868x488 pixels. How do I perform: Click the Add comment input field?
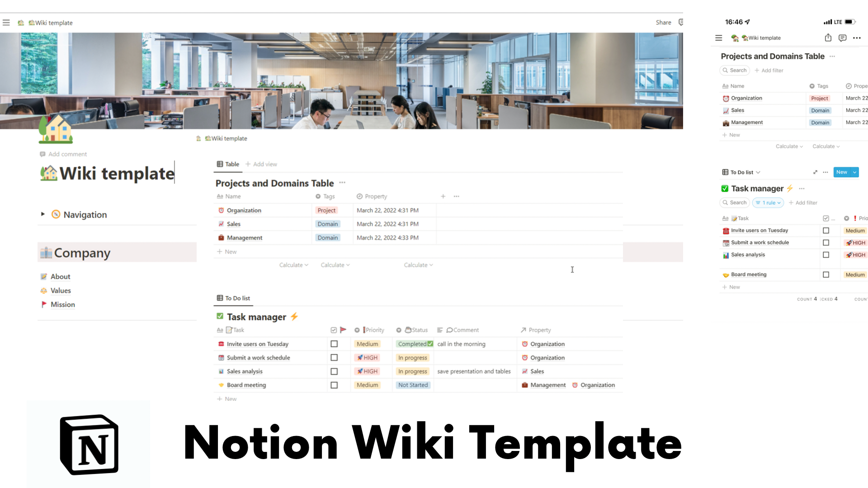pos(67,154)
